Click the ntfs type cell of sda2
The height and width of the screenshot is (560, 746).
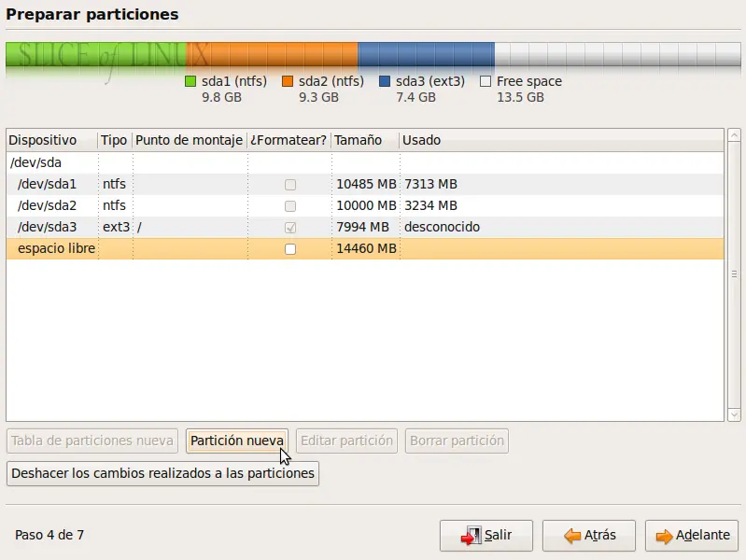tap(114, 205)
